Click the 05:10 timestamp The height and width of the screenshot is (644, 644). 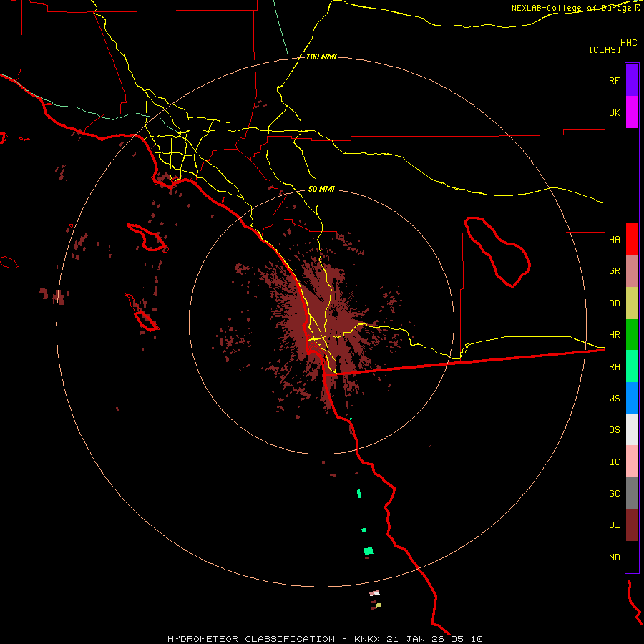pyautogui.click(x=467, y=639)
